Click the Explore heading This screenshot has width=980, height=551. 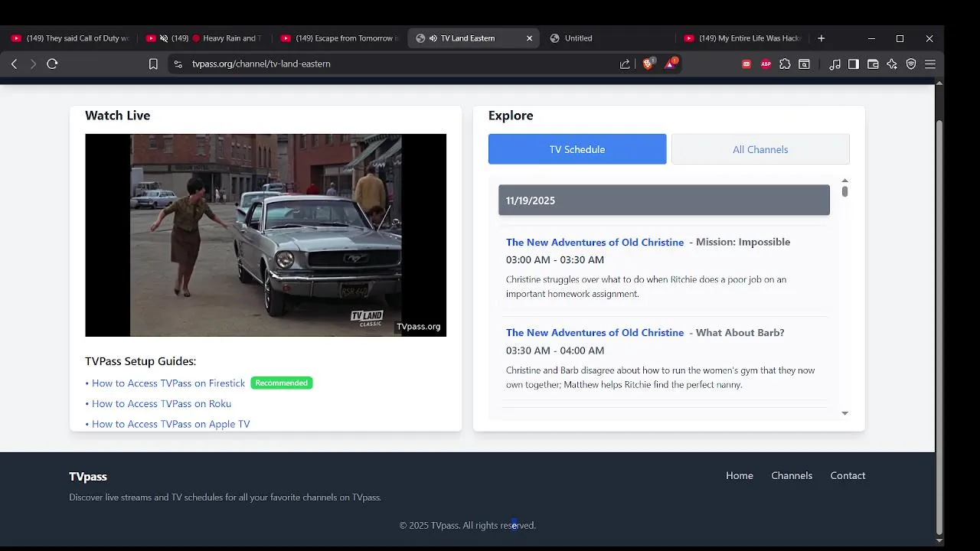tap(511, 116)
